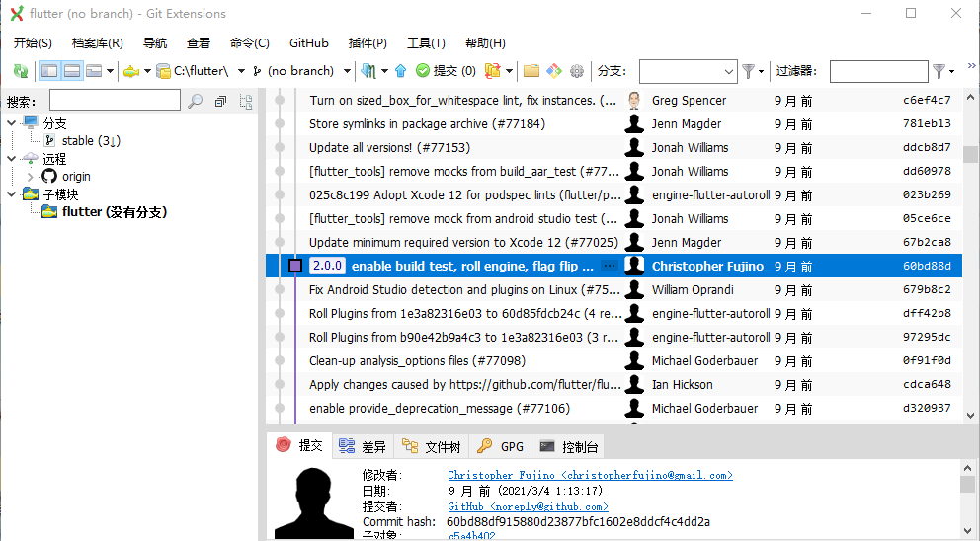The image size is (980, 541).
Task: Expand the origin remote node
Action: (x=30, y=177)
